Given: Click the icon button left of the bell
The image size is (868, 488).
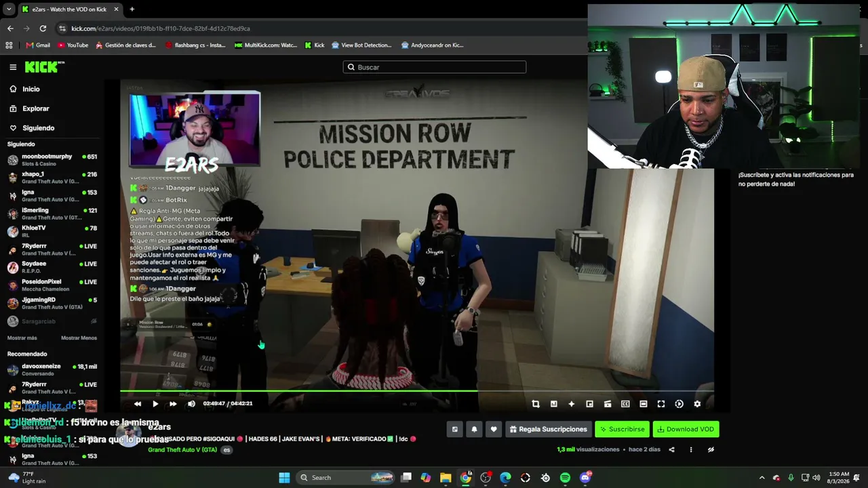Looking at the screenshot, I should (455, 429).
